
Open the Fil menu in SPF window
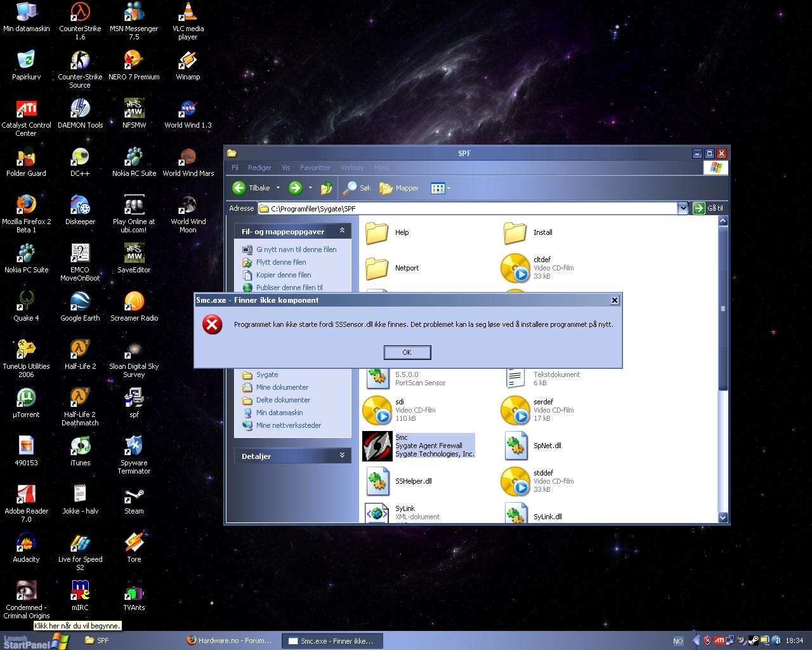[x=235, y=168]
